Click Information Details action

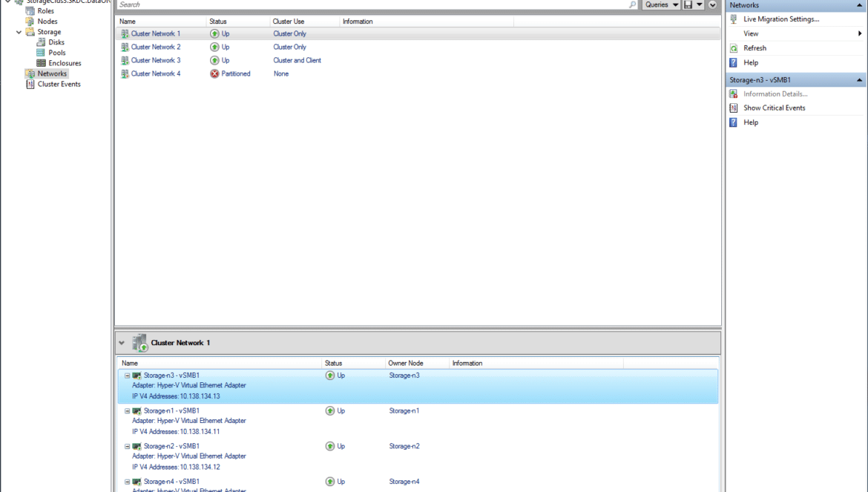775,94
